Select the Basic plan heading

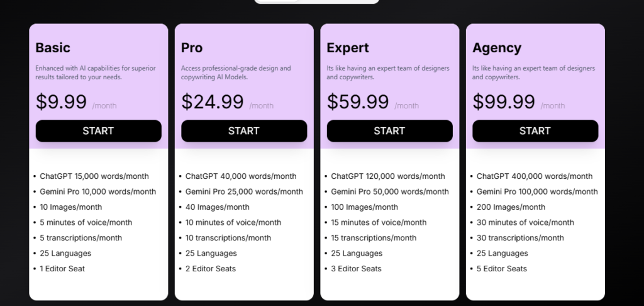pyautogui.click(x=53, y=48)
